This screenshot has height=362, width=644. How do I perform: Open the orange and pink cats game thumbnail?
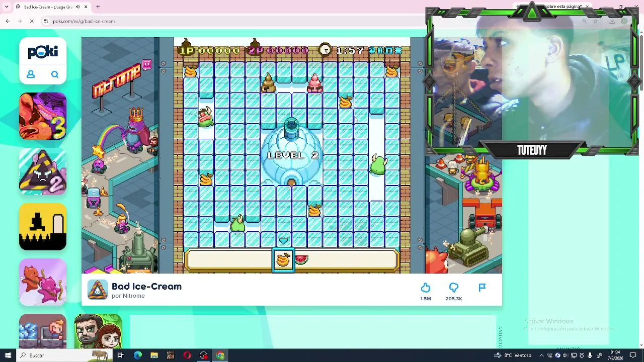(43, 282)
